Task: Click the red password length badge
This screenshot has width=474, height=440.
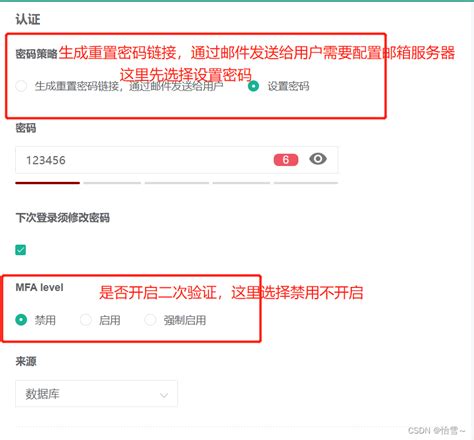Action: coord(286,160)
